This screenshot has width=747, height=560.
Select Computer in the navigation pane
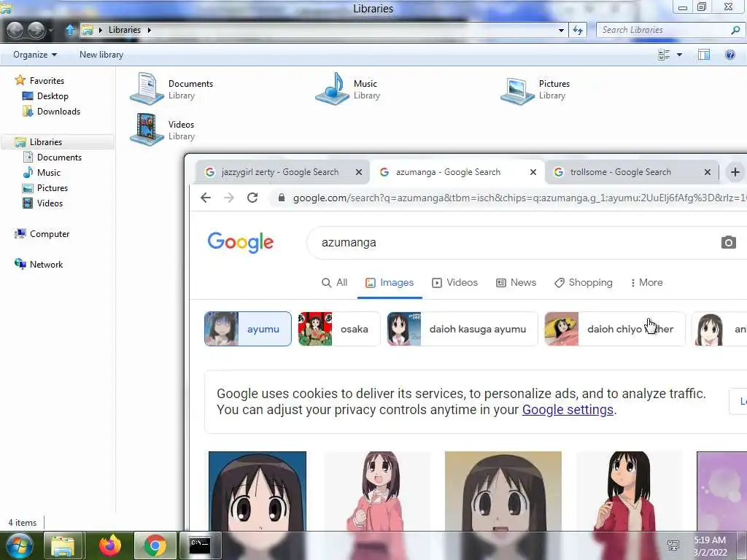tap(49, 234)
